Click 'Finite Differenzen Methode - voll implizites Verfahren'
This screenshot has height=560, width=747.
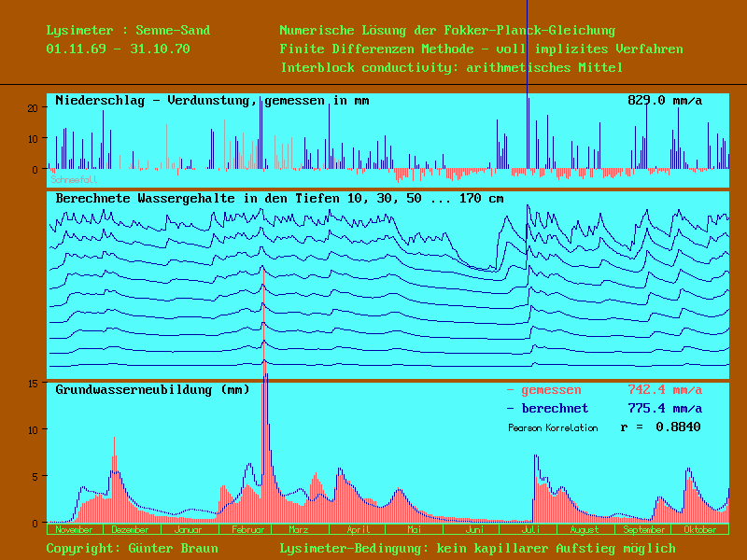(x=481, y=49)
